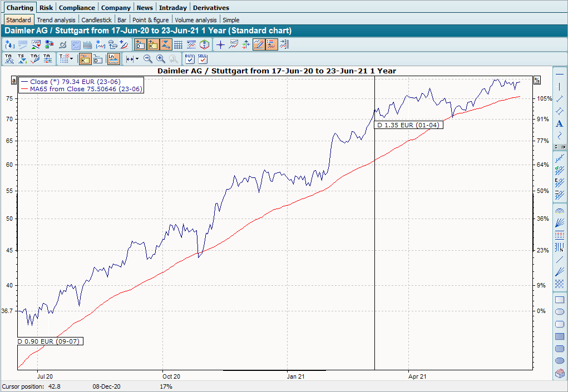Click the crosshair cursor icon

pos(221,45)
